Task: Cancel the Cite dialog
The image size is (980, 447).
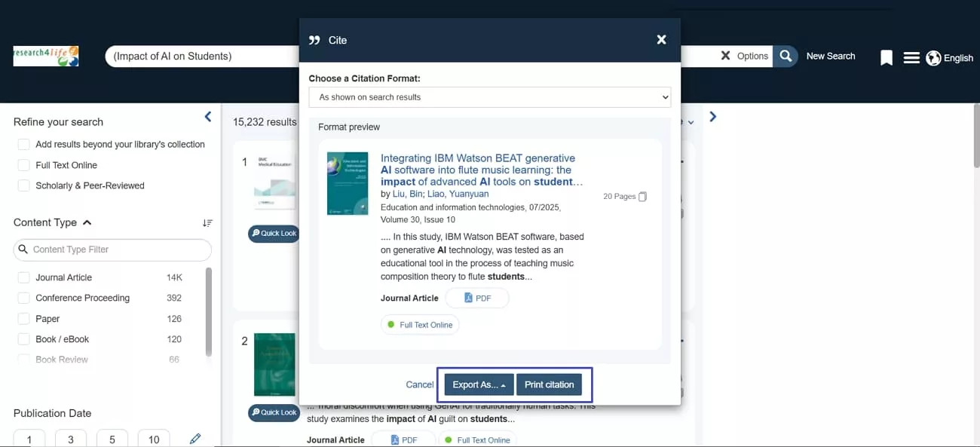Action: pos(420,384)
